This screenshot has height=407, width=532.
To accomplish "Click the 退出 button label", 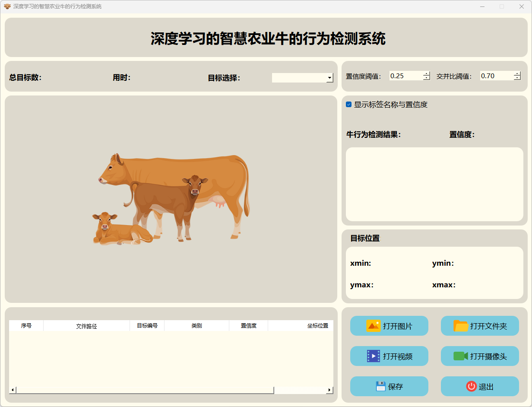I will click(x=486, y=387).
